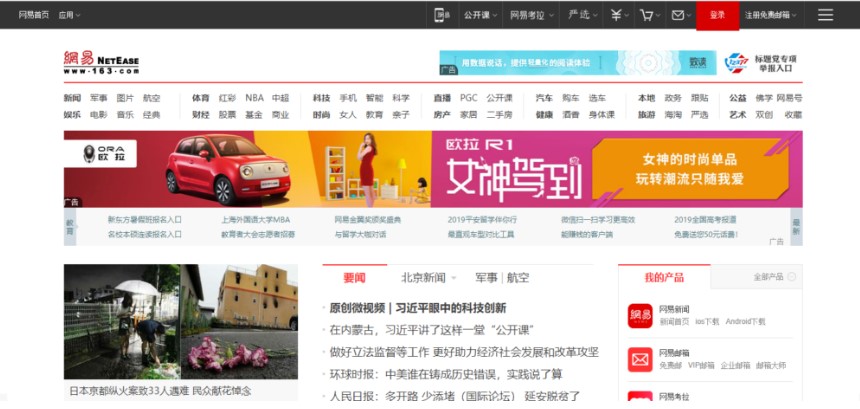The height and width of the screenshot is (409, 860).
Task: Click the 房产 navigation link
Action: pos(442,115)
